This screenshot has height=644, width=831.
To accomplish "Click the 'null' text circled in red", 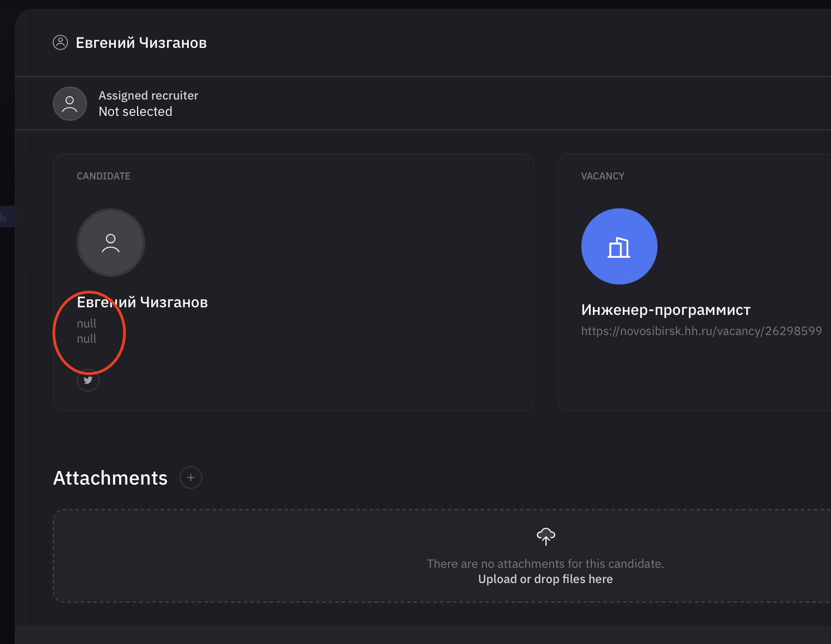I will [86, 323].
